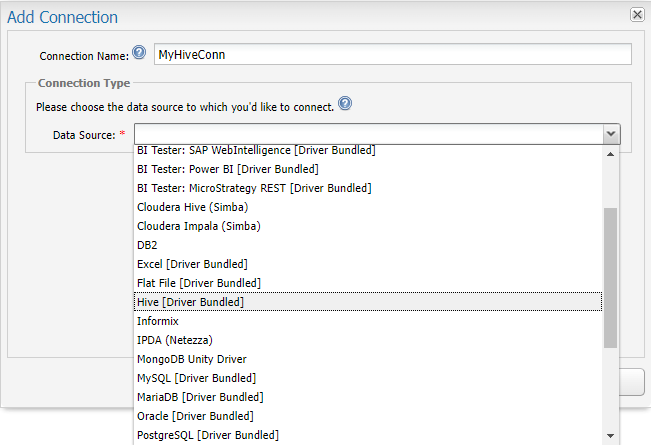651x445 pixels.
Task: Select MySQL [Driver Bundled] option
Action: [368, 379]
